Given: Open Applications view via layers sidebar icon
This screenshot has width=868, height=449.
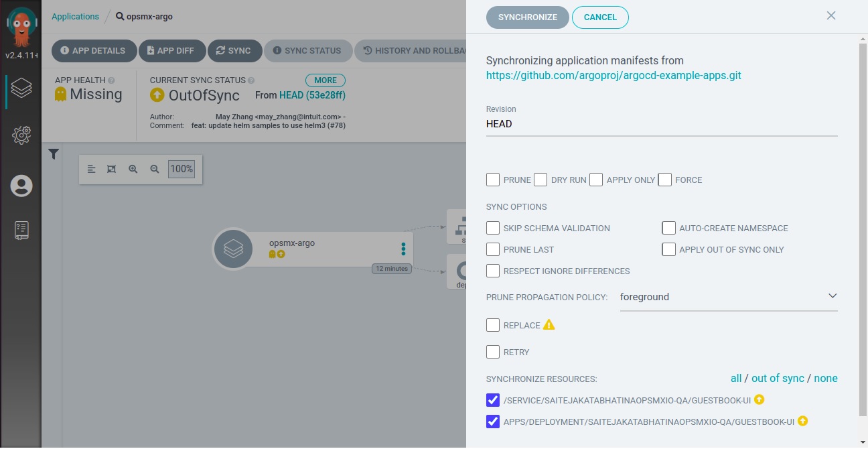Looking at the screenshot, I should pos(21,88).
